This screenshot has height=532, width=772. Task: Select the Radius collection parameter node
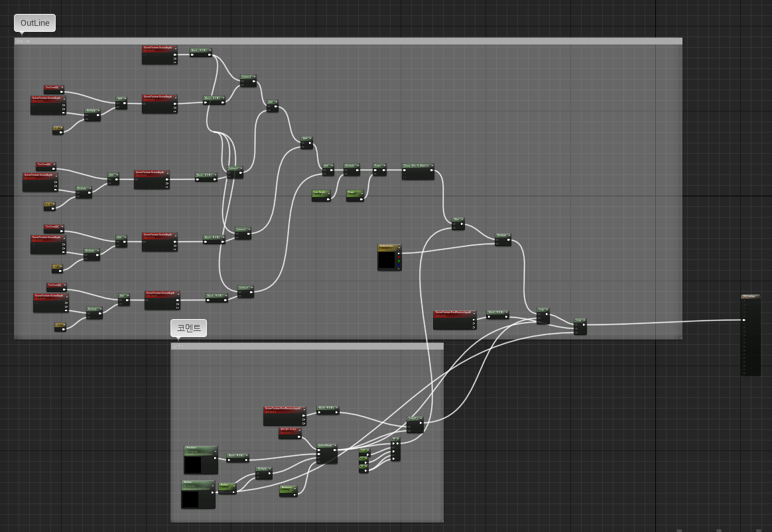point(198,494)
